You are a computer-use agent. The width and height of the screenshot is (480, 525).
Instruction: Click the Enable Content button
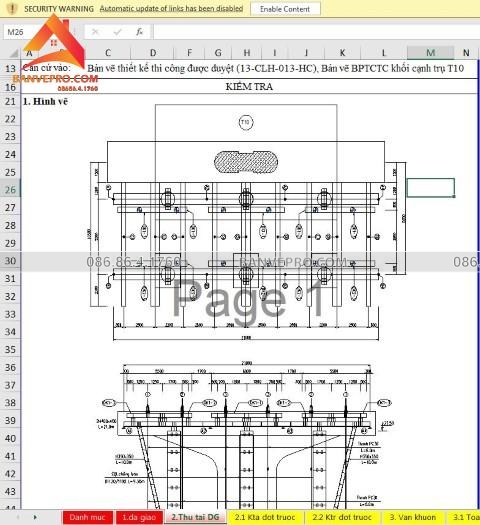(x=285, y=9)
